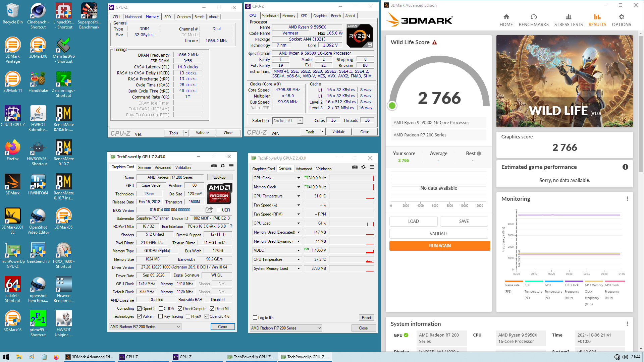The image size is (644, 362).
Task: Open GPU selector in GPU-Z Graphics Card window
Action: (x=145, y=327)
